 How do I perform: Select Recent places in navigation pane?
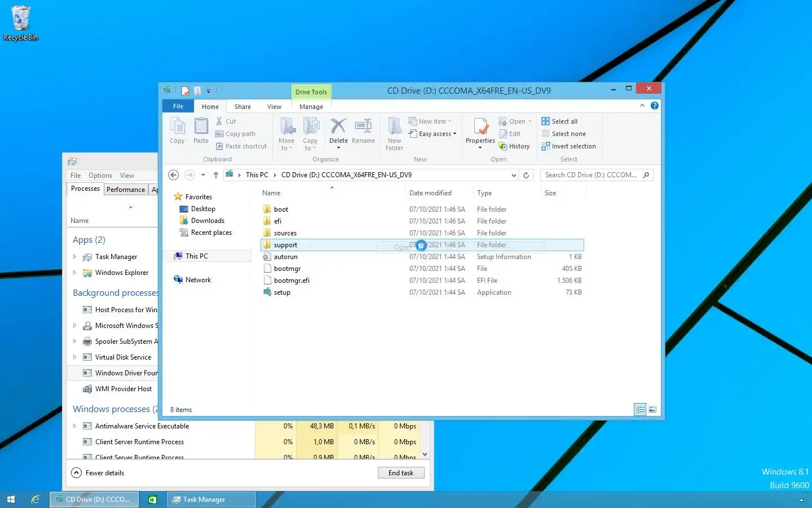pos(206,233)
